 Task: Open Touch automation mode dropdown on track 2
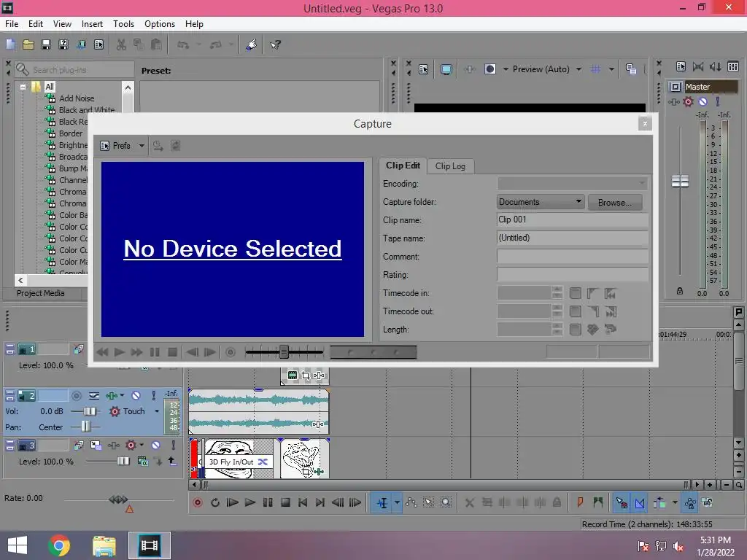click(x=157, y=411)
